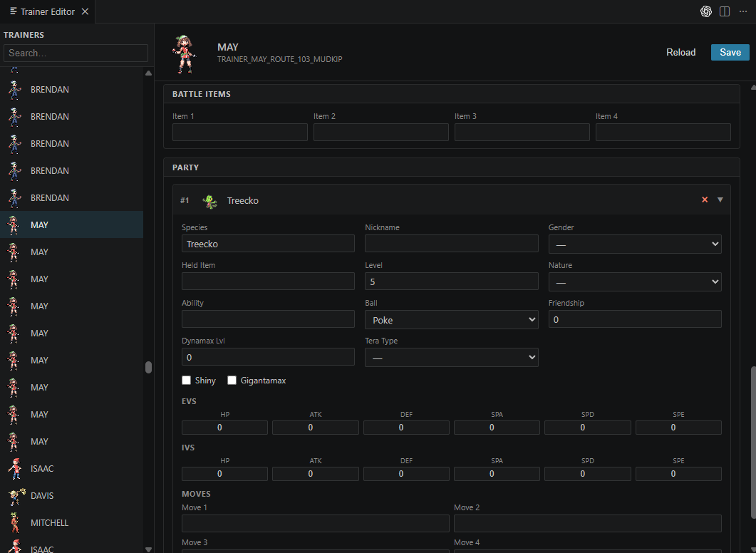The height and width of the screenshot is (553, 756).
Task: Click the Friendship input field
Action: coord(634,319)
